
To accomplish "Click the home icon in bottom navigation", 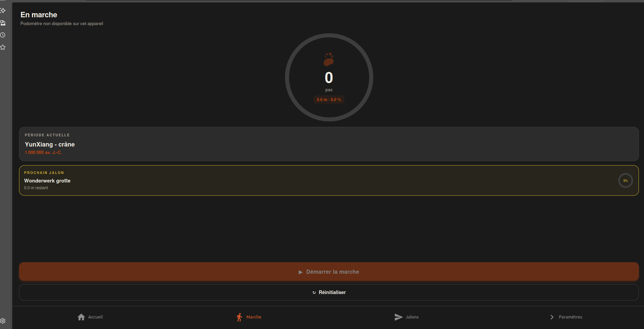I will (81, 317).
